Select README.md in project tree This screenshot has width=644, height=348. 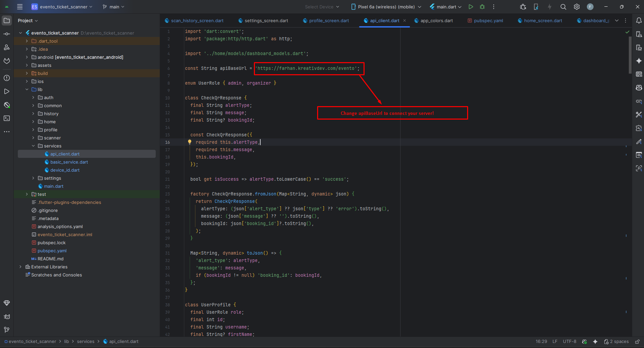click(50, 259)
